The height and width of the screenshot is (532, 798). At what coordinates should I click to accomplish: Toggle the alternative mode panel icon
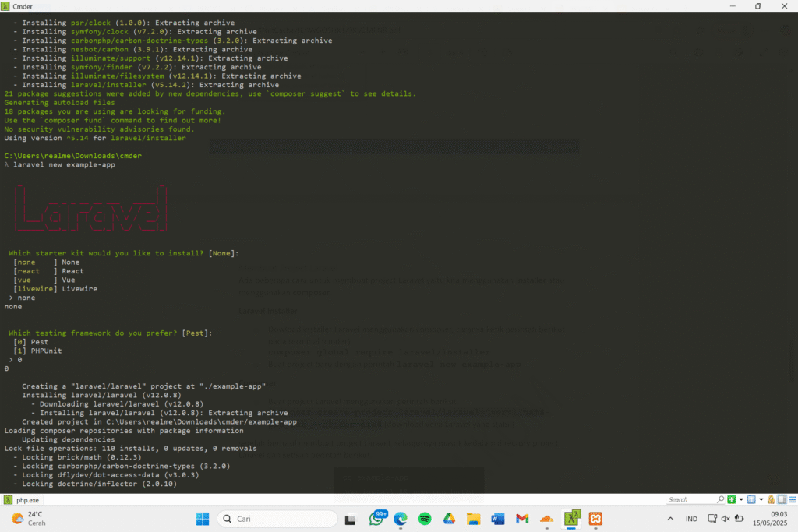click(780, 499)
